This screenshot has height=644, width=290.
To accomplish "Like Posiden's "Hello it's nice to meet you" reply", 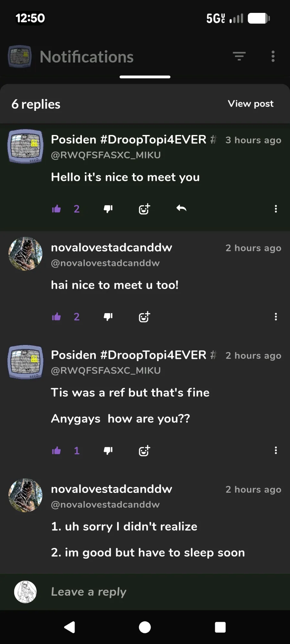I will (x=56, y=209).
